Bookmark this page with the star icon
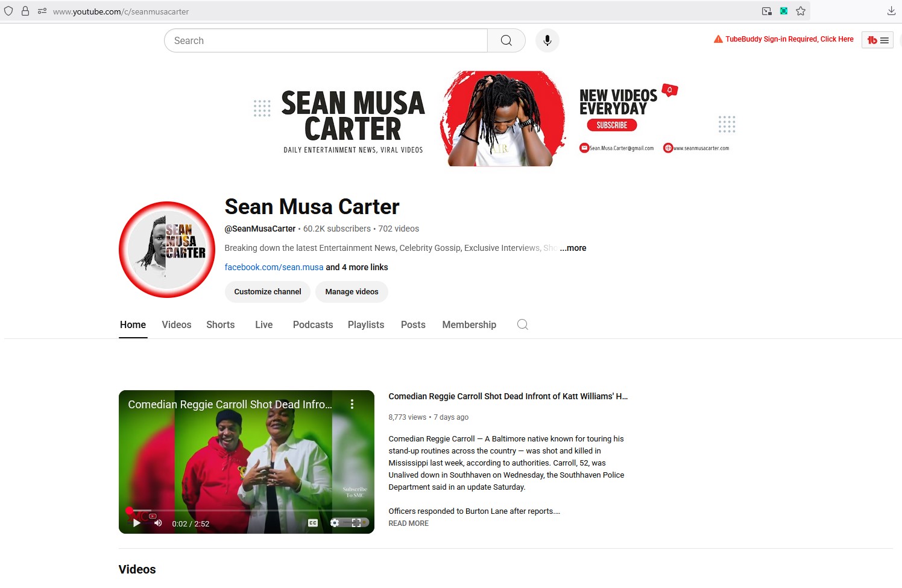 801,11
